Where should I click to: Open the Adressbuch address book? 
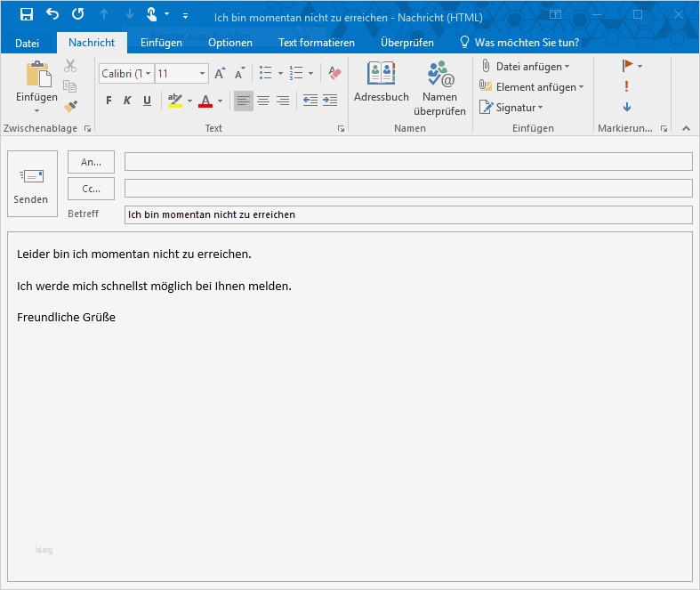tap(381, 82)
